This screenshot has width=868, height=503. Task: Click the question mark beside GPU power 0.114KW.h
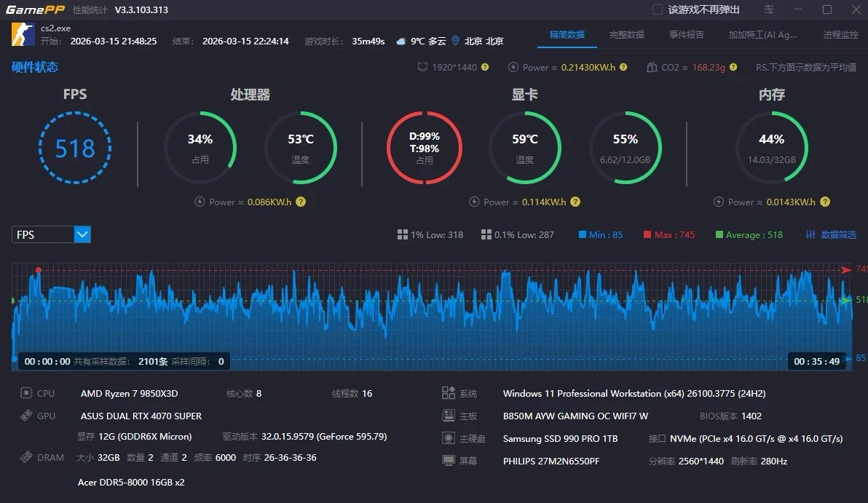(575, 202)
